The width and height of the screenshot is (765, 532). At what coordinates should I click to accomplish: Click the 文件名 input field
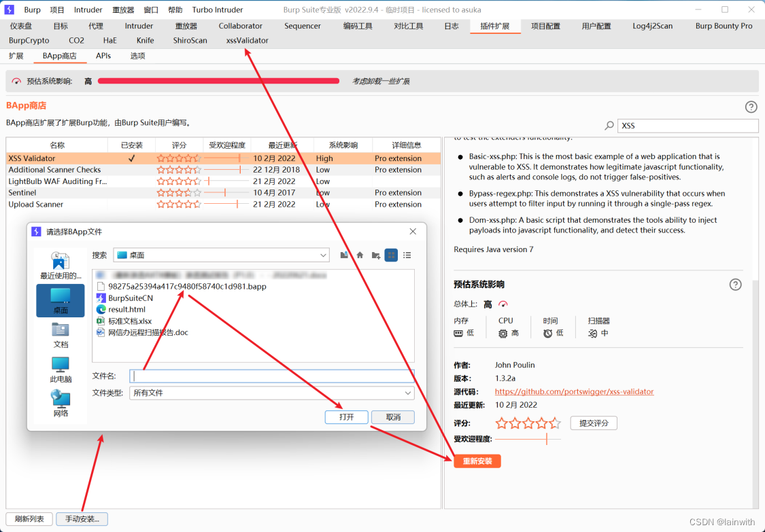[272, 376]
